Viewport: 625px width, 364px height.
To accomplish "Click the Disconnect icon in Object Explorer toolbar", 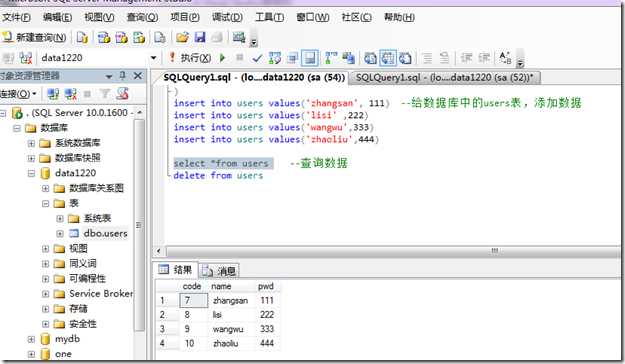I will point(70,94).
